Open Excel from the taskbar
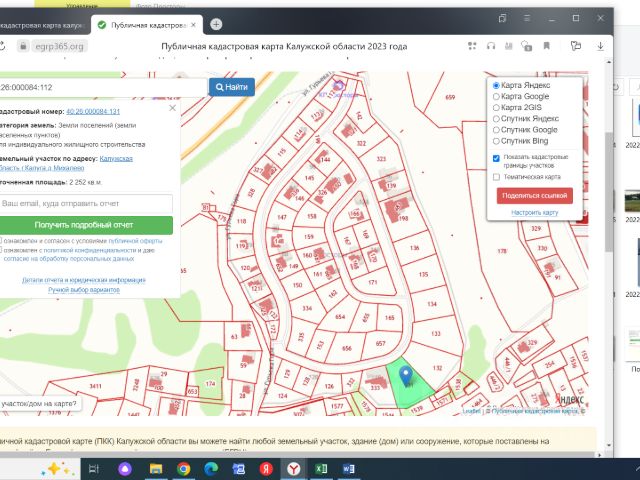The height and width of the screenshot is (480, 640). (323, 467)
